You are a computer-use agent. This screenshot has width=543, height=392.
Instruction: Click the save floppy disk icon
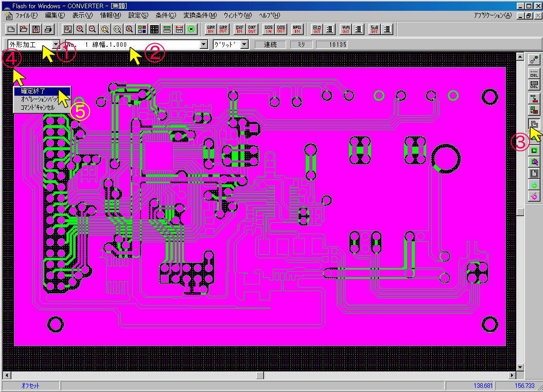[x=36, y=29]
